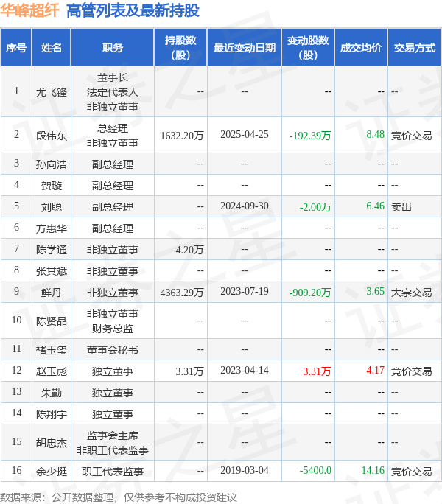Click the date 2019-03-04
442x504 pixels.
245,470
